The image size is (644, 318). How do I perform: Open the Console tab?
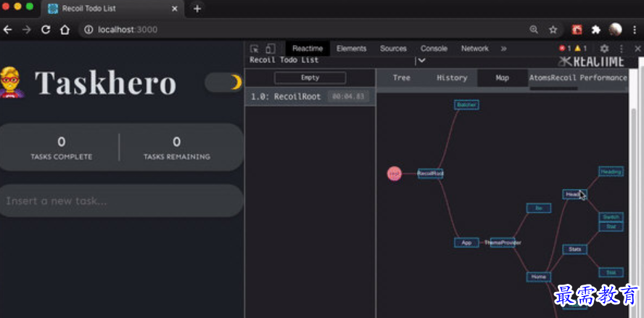point(434,49)
